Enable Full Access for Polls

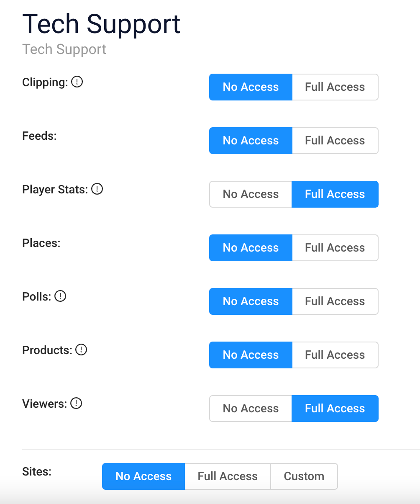(335, 301)
